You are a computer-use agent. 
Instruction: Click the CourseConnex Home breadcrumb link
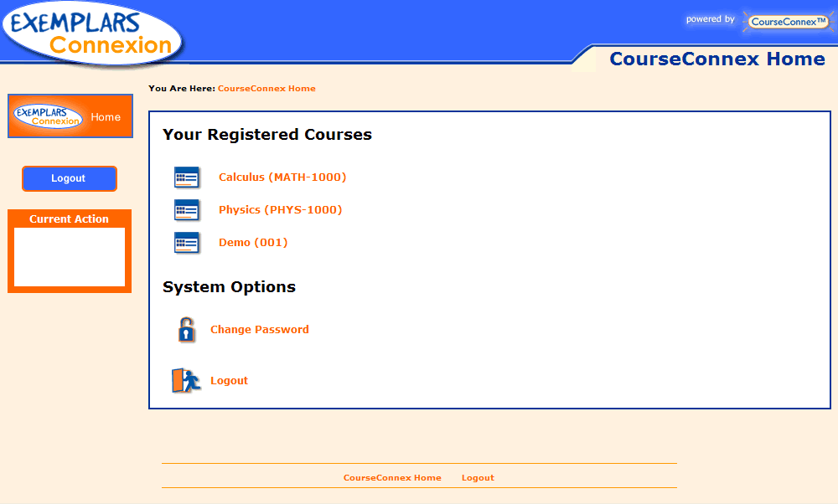click(266, 89)
